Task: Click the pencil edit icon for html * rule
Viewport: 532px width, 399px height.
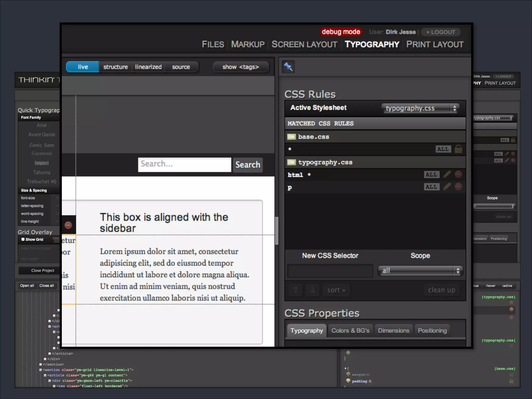Action: 447,174
